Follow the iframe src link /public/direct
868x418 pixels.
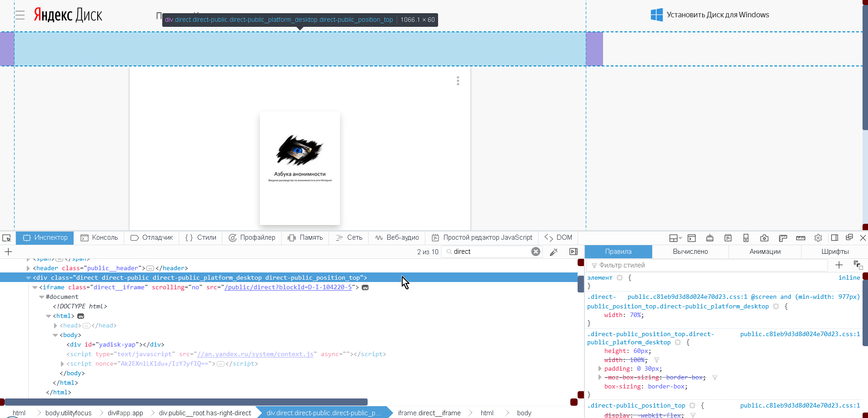point(289,287)
